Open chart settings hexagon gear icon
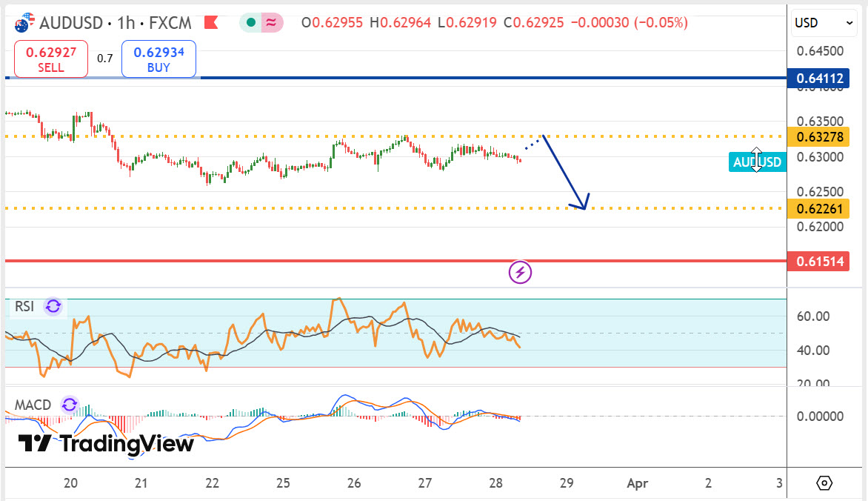 pos(824,483)
